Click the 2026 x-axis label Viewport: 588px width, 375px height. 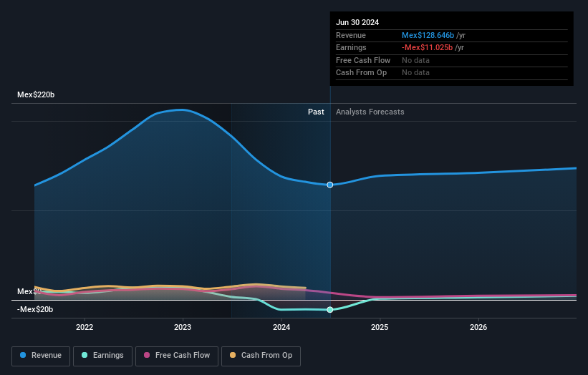point(478,327)
